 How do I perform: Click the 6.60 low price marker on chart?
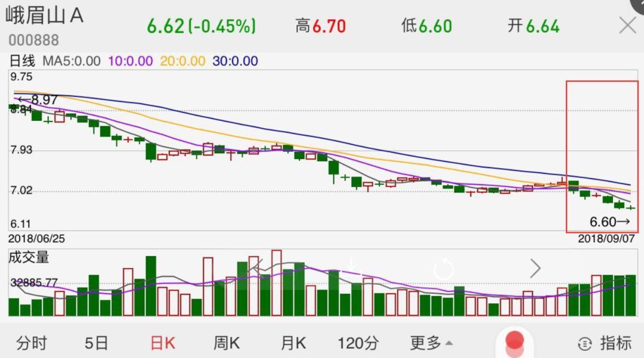click(609, 222)
